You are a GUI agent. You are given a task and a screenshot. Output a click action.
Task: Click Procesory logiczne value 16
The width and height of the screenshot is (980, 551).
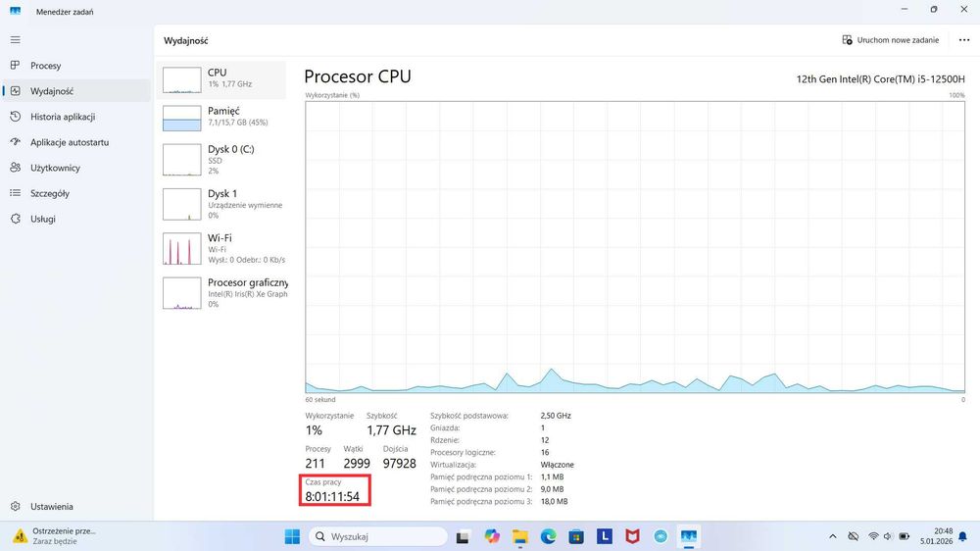[545, 452]
